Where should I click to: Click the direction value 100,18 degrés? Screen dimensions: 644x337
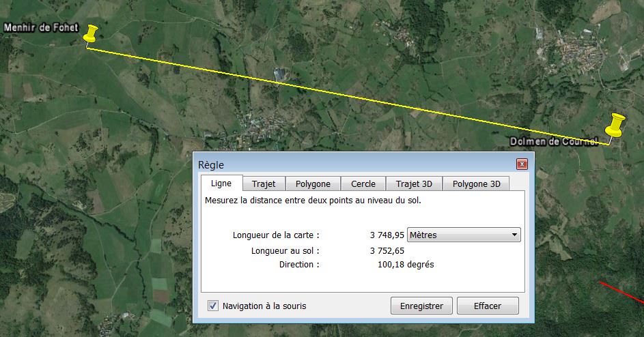[x=406, y=264]
